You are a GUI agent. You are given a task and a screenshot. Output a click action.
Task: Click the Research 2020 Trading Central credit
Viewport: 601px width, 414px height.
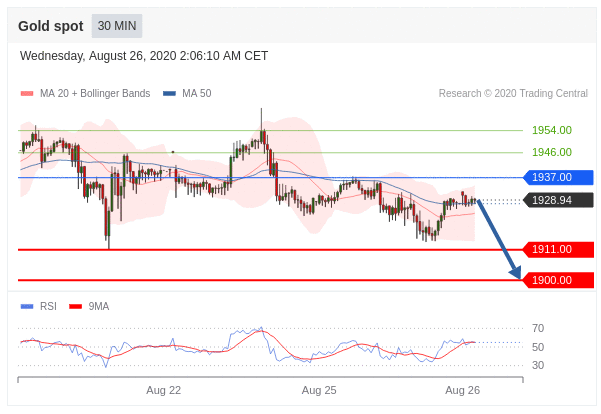(x=513, y=94)
